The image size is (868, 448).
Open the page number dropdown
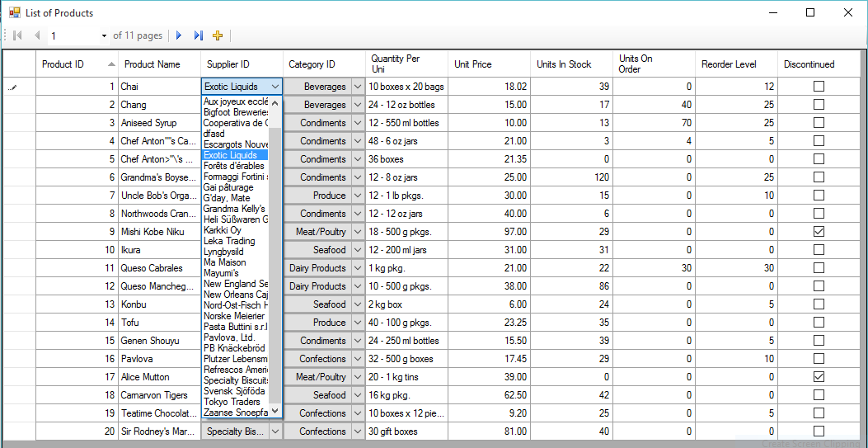104,36
